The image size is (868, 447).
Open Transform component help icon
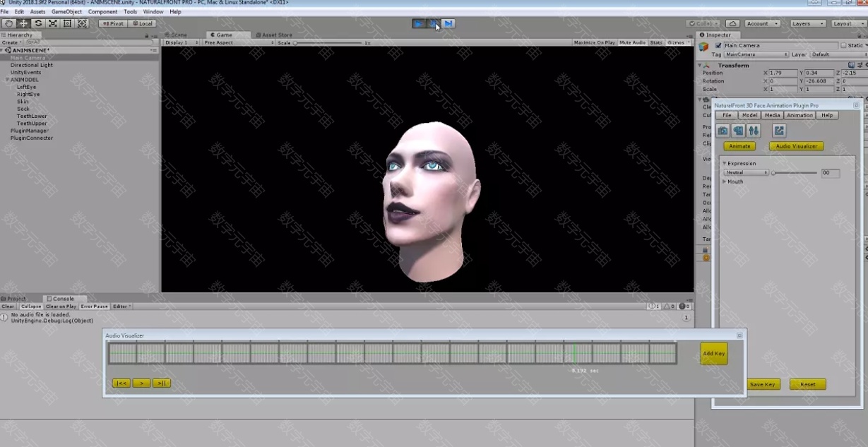[x=851, y=65]
